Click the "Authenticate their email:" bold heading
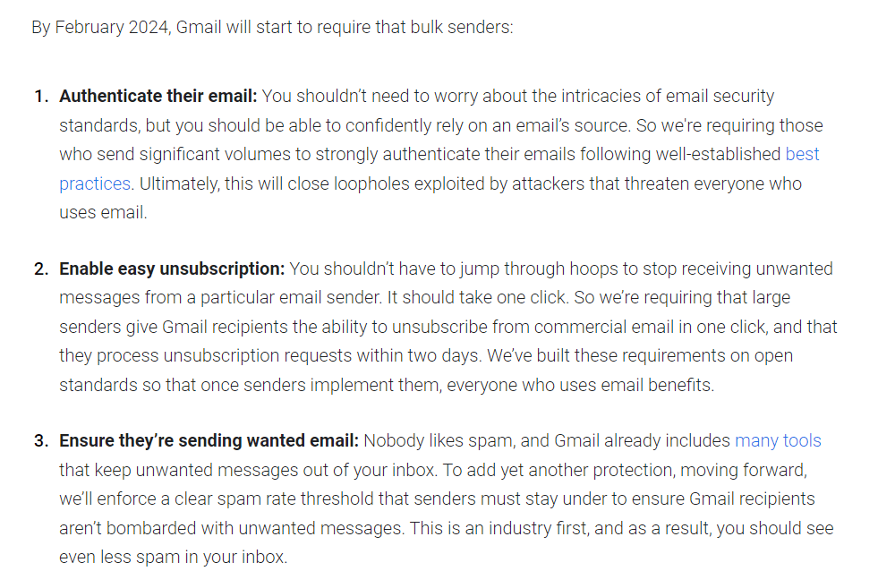The height and width of the screenshot is (588, 878). coord(158,96)
